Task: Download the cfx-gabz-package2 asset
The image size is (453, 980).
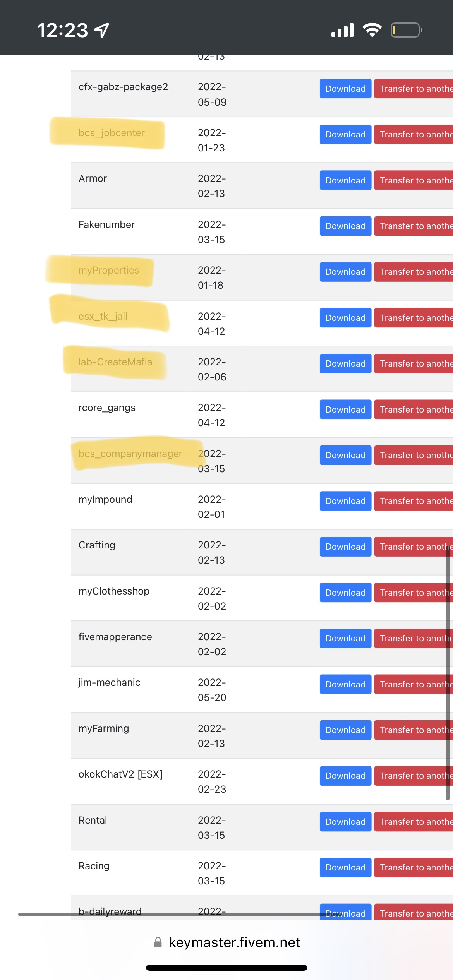Action: click(x=345, y=89)
